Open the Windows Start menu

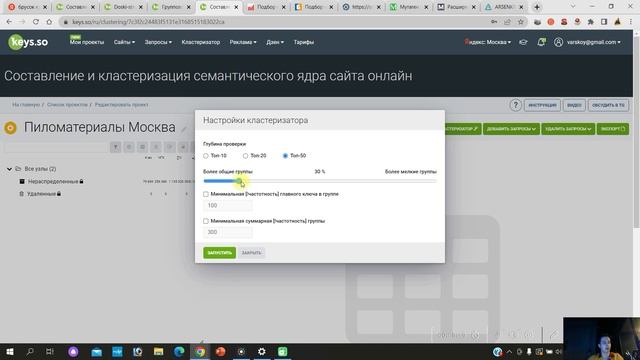(10, 351)
